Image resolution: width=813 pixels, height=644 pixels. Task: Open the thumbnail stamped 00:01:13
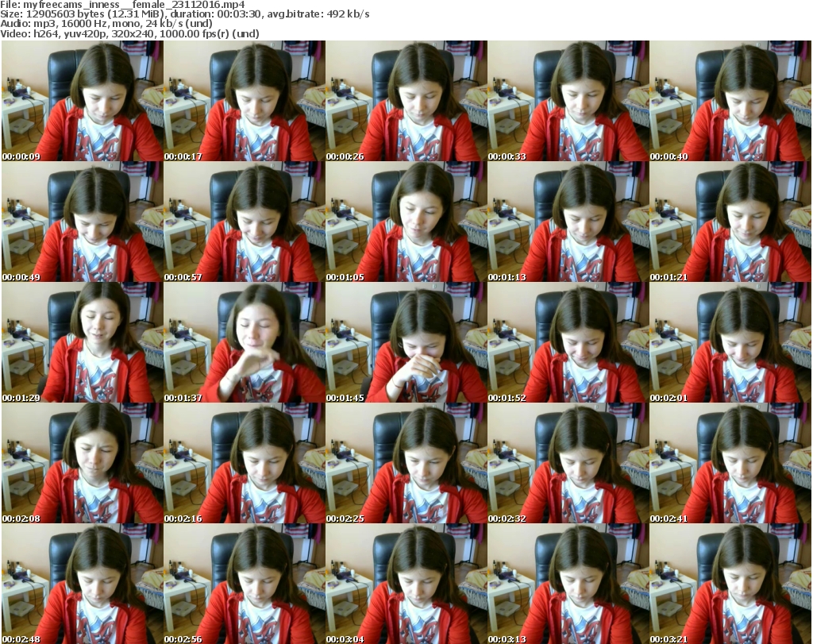tap(568, 222)
